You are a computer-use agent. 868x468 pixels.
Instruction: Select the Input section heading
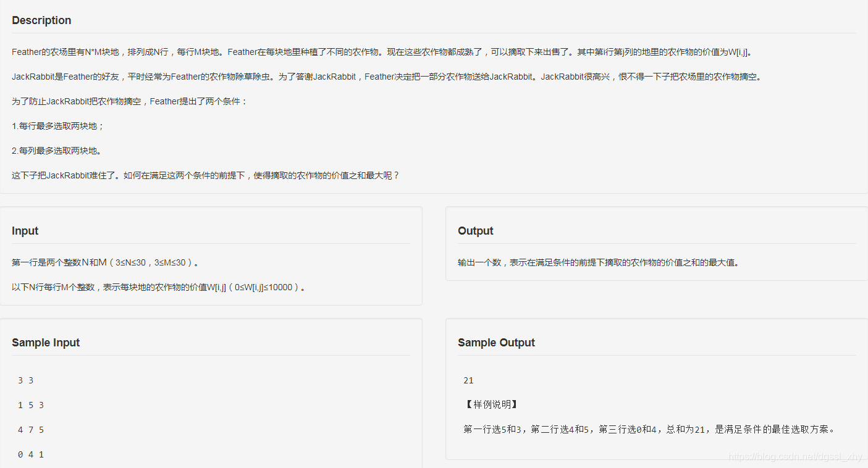click(25, 231)
